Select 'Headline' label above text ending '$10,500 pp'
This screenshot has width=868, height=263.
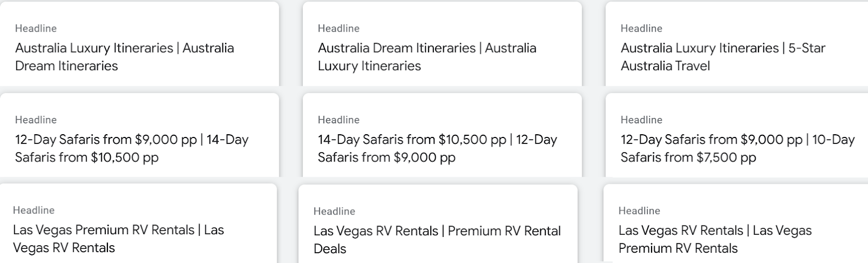(x=36, y=120)
